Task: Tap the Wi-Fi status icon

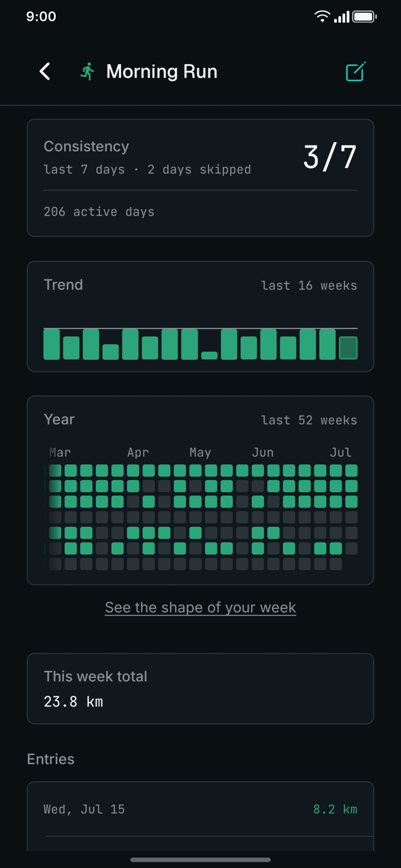Action: click(x=322, y=16)
